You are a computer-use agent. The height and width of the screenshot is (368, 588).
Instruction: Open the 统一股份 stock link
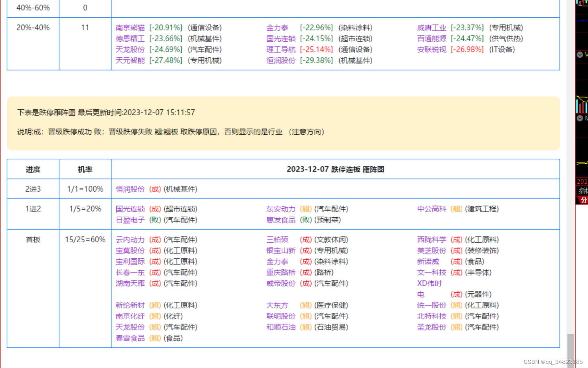pyautogui.click(x=431, y=306)
